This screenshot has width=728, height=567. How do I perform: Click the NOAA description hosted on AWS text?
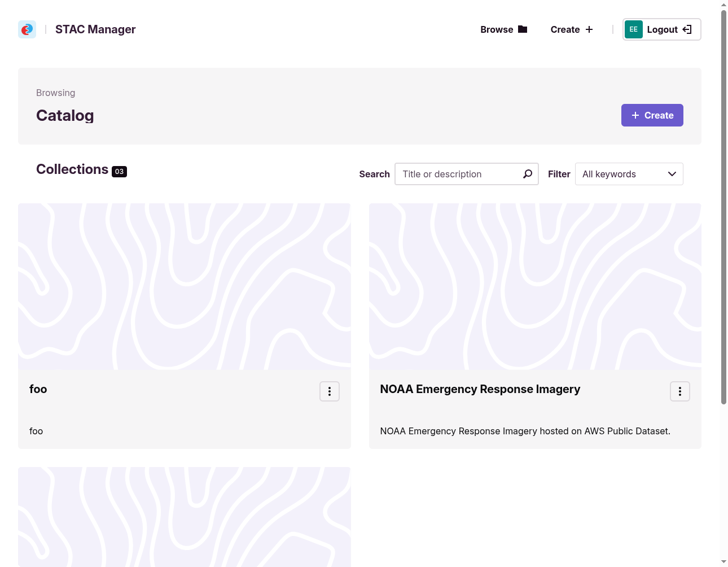(525, 431)
